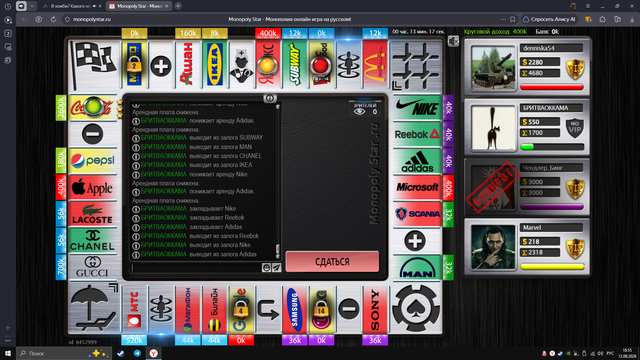This screenshot has height=360, width=640.
Task: Click the spectators eye icon
Action: (360, 111)
